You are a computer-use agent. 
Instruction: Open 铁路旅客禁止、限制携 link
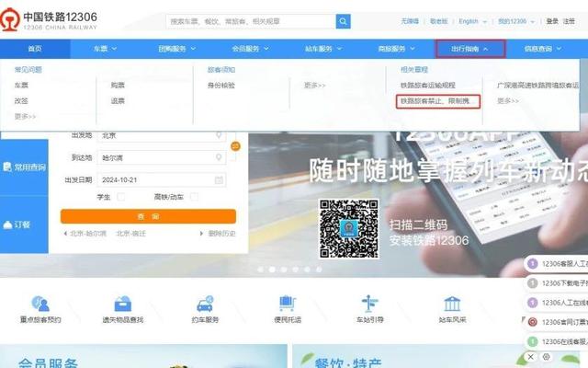tap(437, 100)
